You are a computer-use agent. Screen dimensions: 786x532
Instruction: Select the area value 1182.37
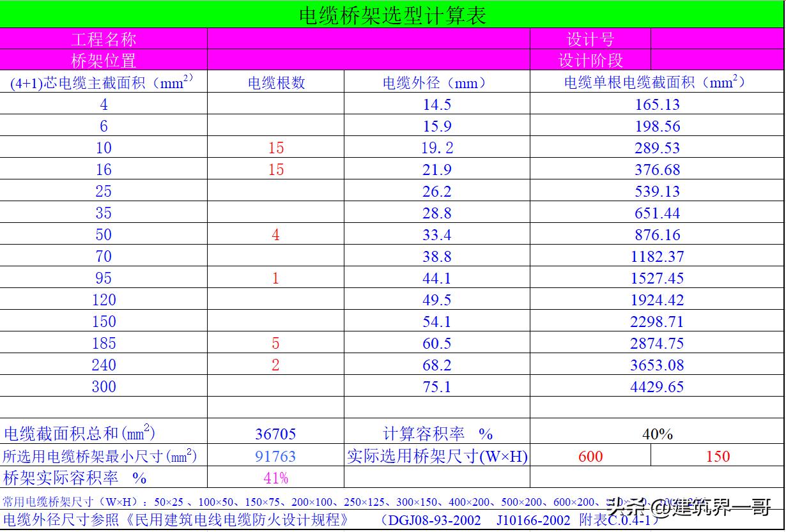(x=658, y=256)
